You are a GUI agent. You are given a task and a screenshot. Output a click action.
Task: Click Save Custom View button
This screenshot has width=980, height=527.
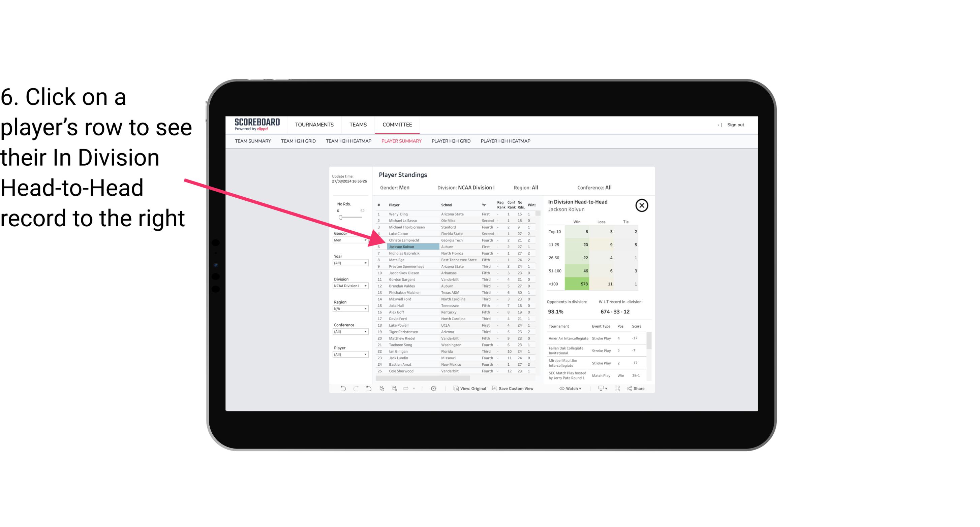[514, 389]
